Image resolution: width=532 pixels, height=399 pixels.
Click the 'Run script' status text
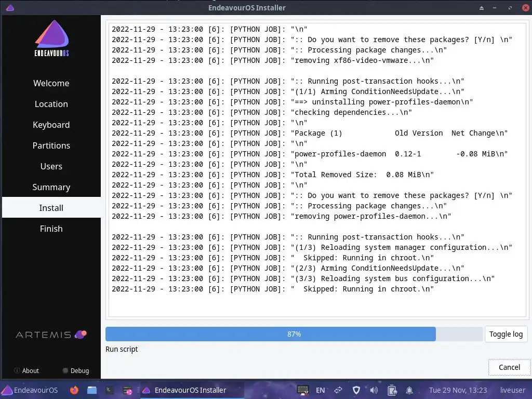click(x=122, y=349)
